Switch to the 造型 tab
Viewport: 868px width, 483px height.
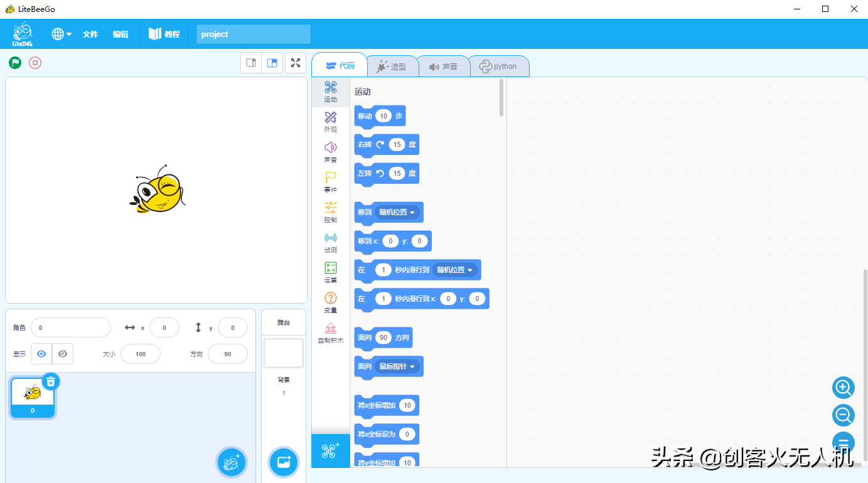point(392,66)
